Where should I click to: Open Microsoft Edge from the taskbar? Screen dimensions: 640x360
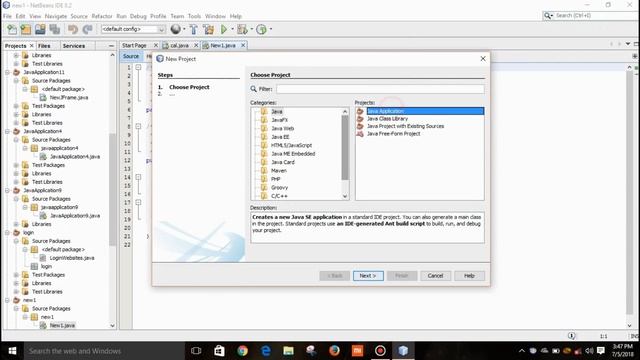click(x=266, y=351)
